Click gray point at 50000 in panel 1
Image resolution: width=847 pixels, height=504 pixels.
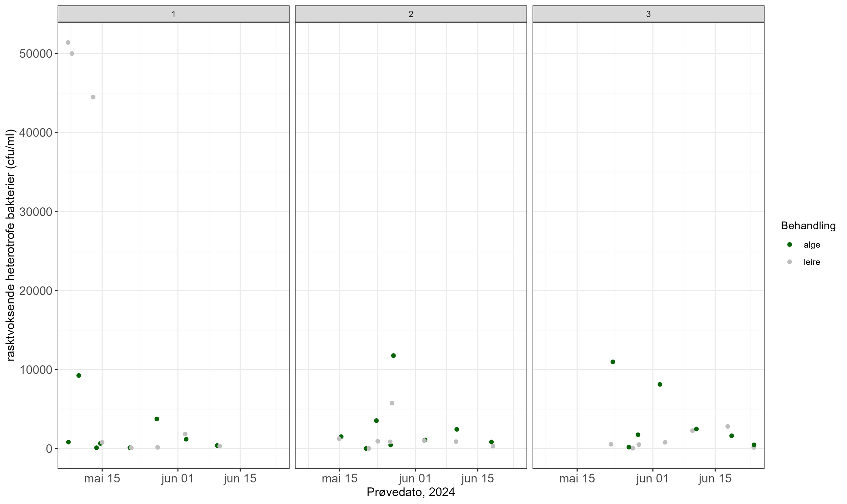[72, 54]
